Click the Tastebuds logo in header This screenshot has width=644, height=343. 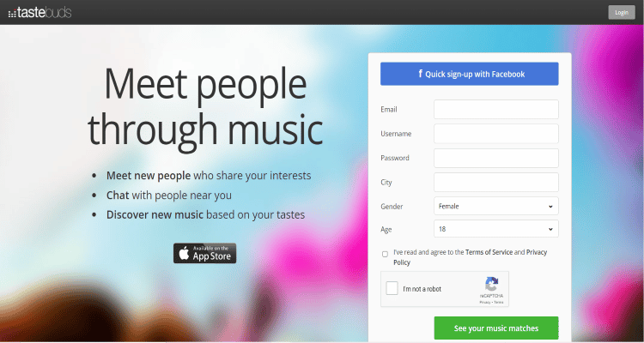39,12
